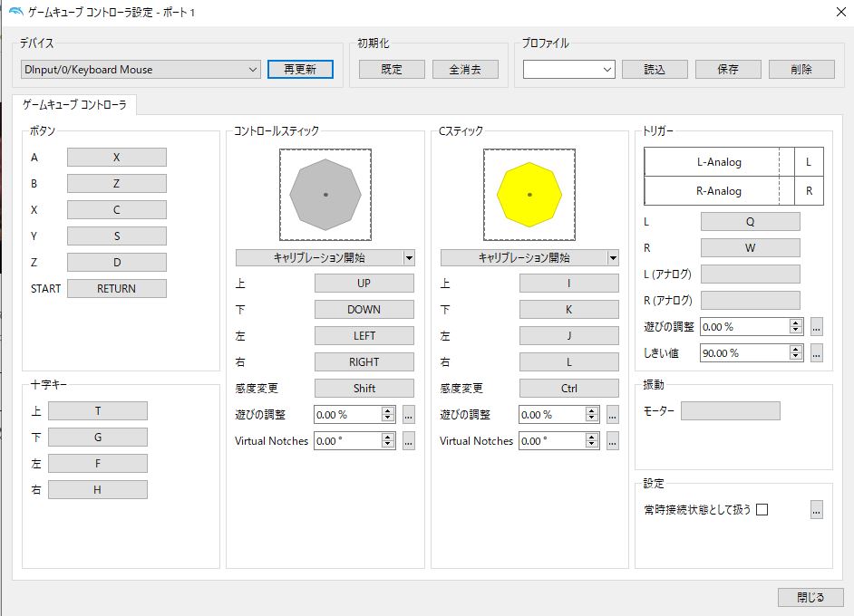Click the yellow C-stick octagon indicator
Image resolution: width=854 pixels, height=616 pixels.
coord(529,195)
